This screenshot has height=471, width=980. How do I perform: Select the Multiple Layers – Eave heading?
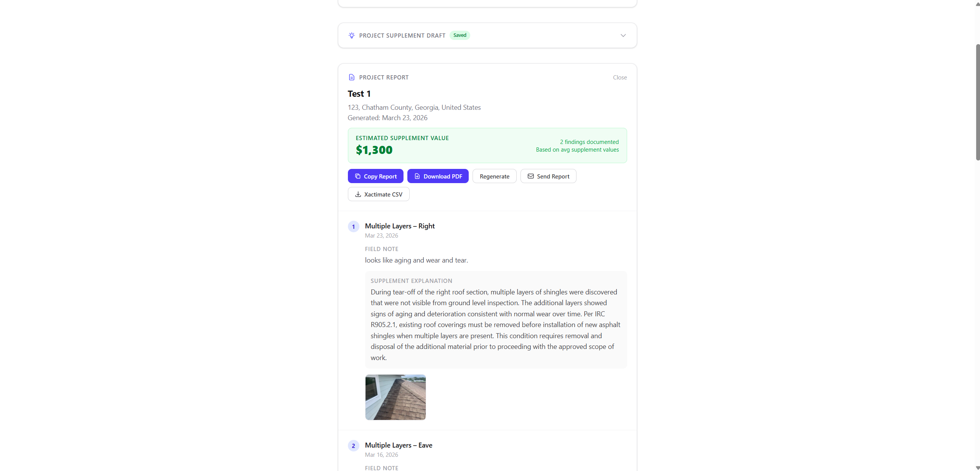point(399,445)
